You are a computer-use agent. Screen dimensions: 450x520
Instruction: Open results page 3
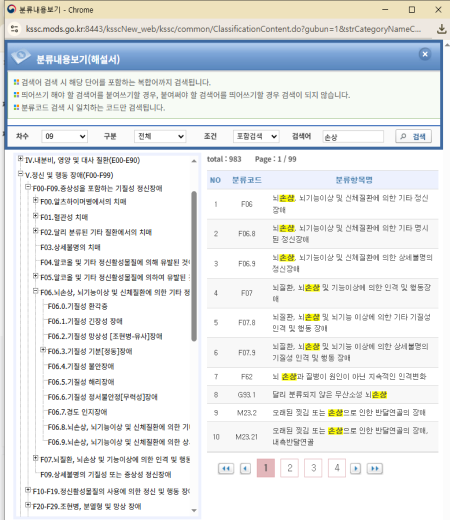(x=313, y=468)
